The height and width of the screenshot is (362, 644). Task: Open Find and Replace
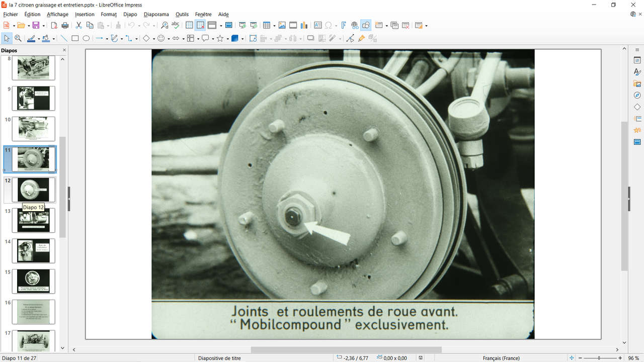(164, 25)
